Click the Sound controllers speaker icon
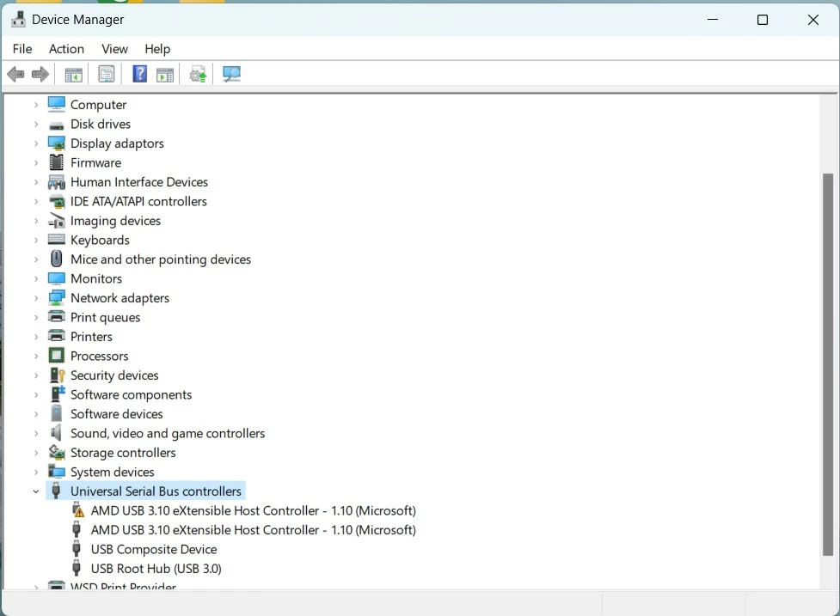Screen dimensions: 840x616 (x=56, y=432)
